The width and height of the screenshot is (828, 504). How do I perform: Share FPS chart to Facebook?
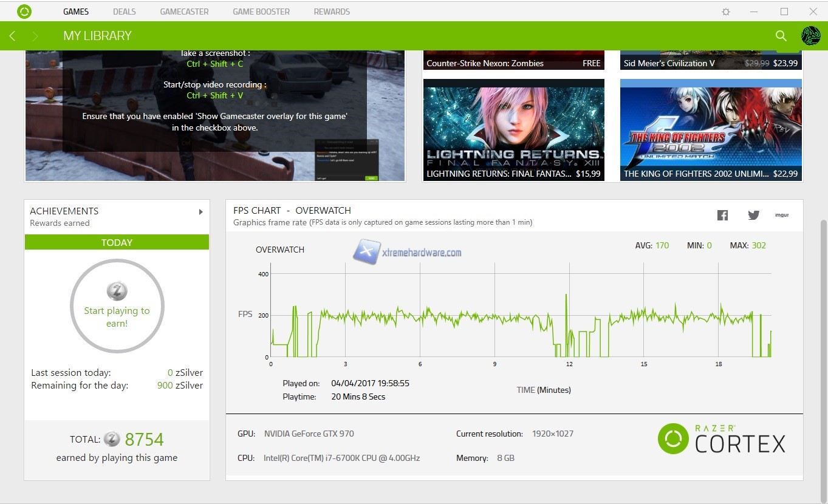(722, 215)
